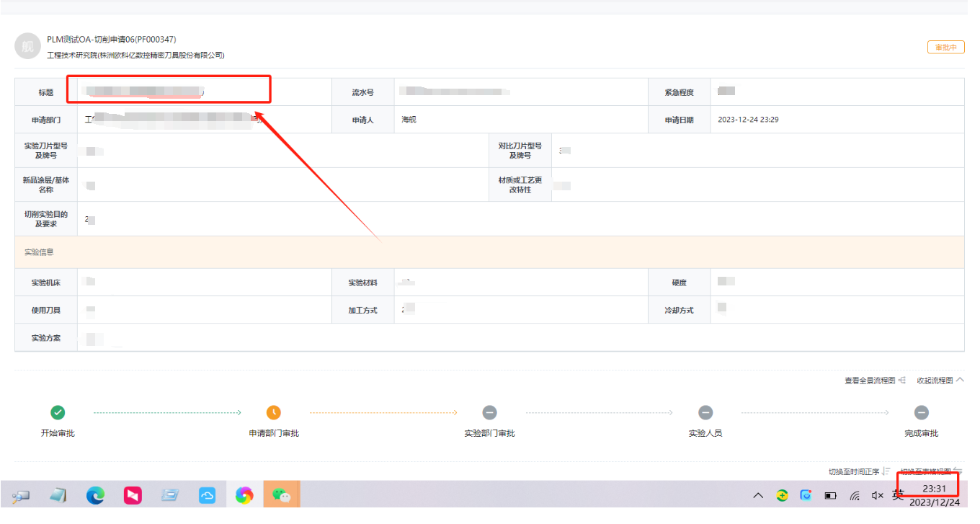
Task: Click the 申请日期 field label
Action: click(x=679, y=120)
